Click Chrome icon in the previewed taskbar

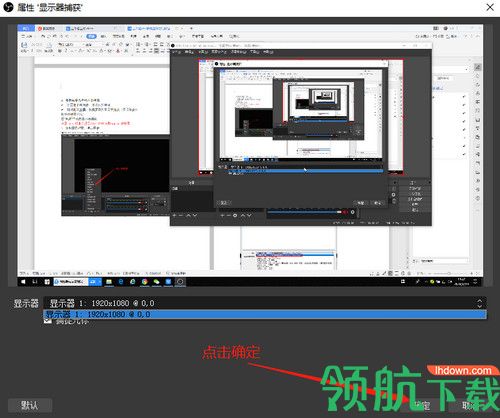point(145,282)
